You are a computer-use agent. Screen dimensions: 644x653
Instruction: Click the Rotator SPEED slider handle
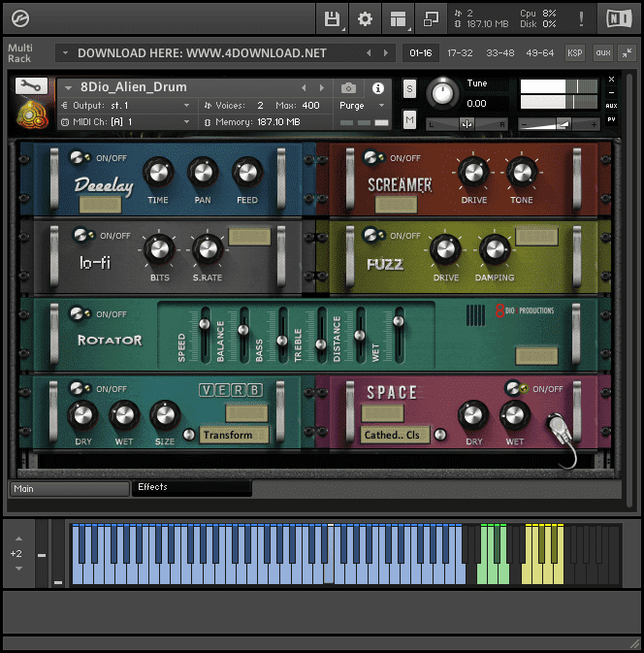(205, 324)
